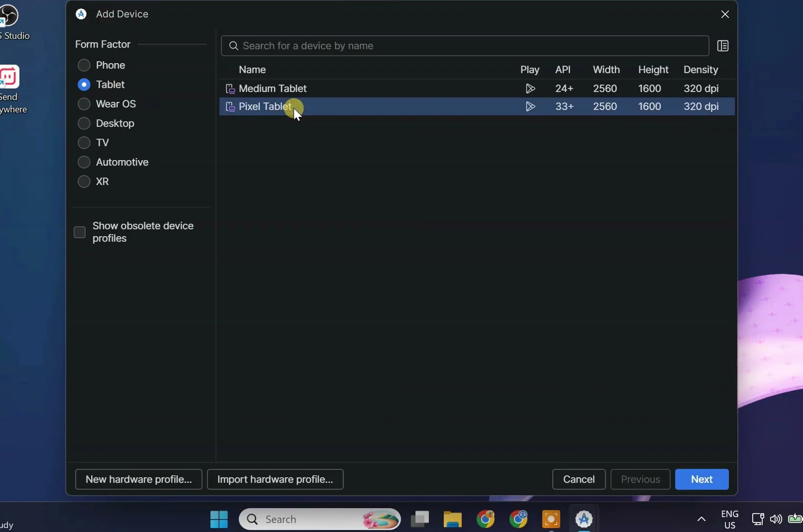Click Import hardware profile button

275,479
